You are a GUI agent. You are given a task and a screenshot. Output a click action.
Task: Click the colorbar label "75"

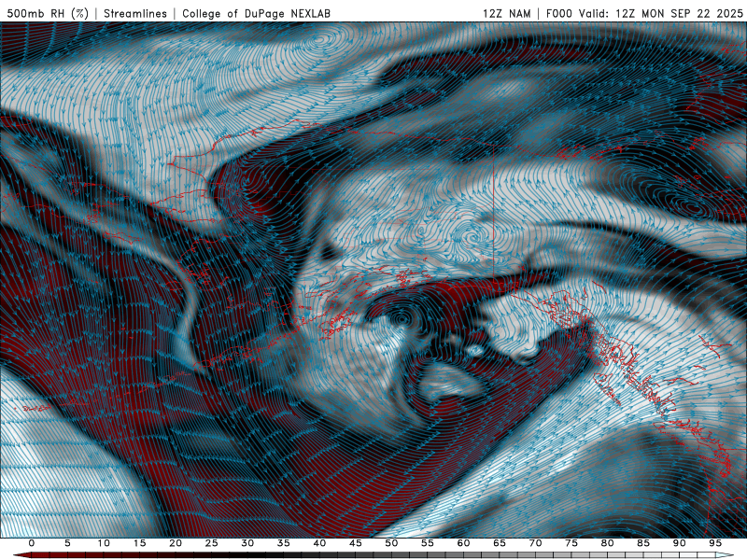click(x=571, y=543)
